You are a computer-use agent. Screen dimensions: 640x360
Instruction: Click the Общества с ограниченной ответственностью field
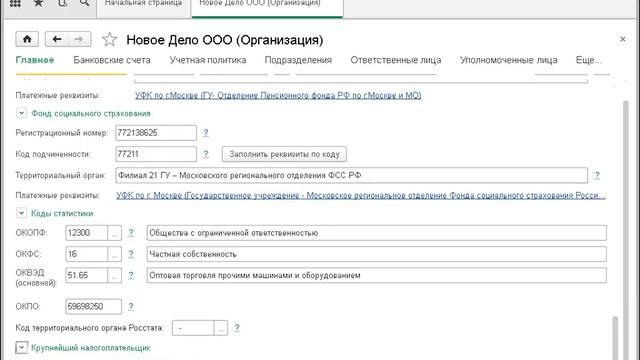[376, 233]
